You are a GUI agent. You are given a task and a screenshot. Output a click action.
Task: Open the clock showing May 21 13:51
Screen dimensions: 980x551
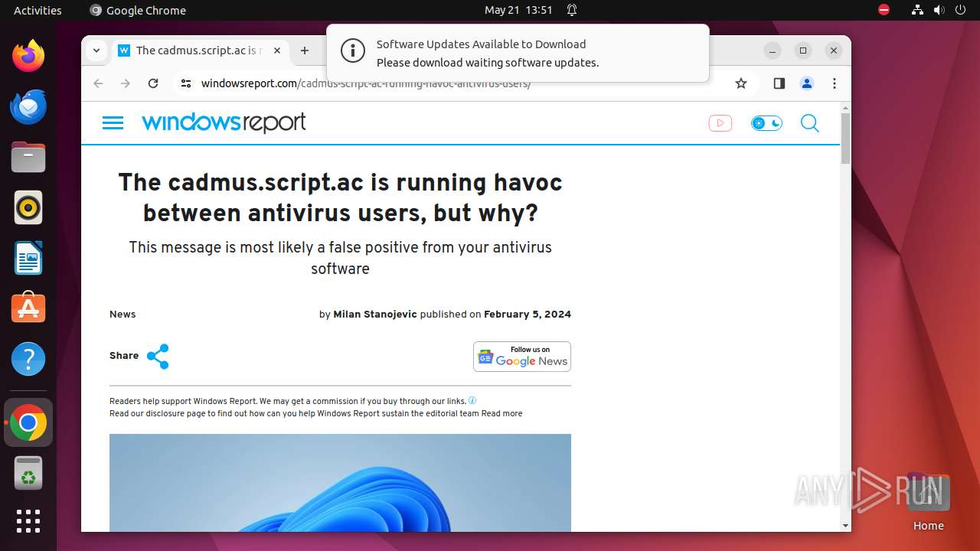[518, 10]
